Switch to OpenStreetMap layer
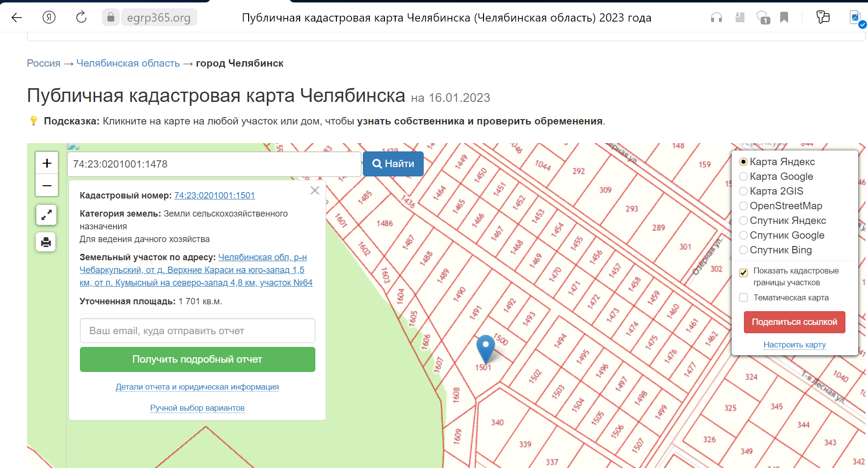 (x=743, y=206)
